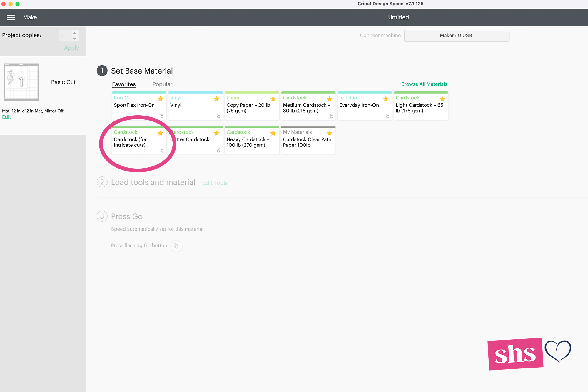
Task: Unfavorite SportFlex Iron-On star
Action: click(160, 99)
